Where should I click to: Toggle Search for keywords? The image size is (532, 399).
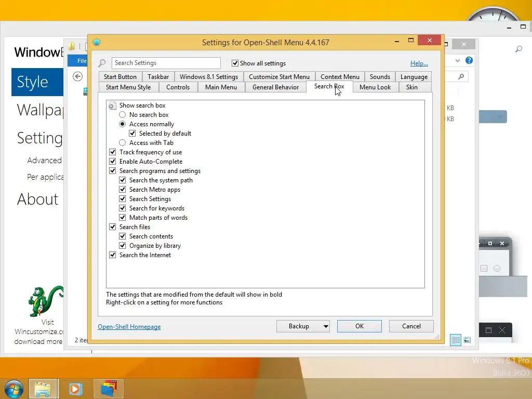click(123, 208)
